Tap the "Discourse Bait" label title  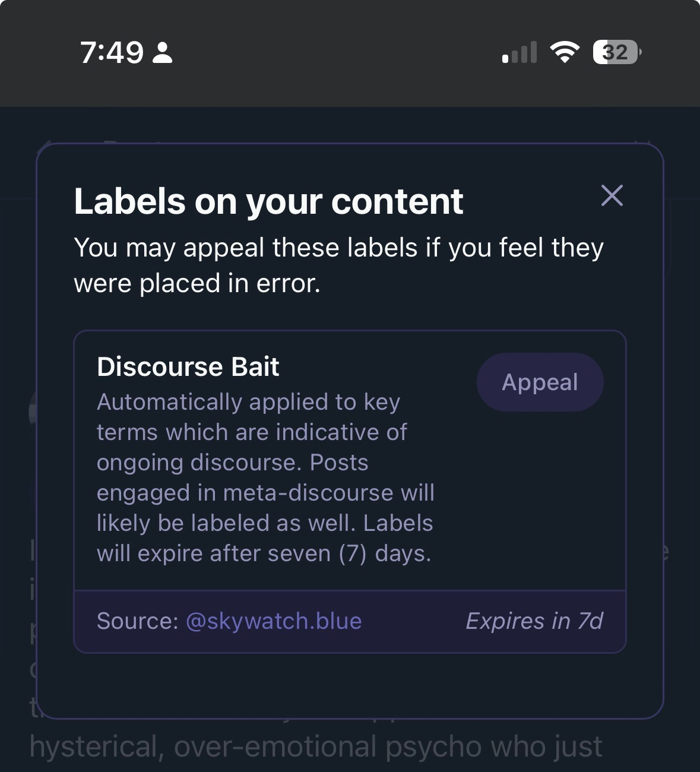[x=188, y=367]
